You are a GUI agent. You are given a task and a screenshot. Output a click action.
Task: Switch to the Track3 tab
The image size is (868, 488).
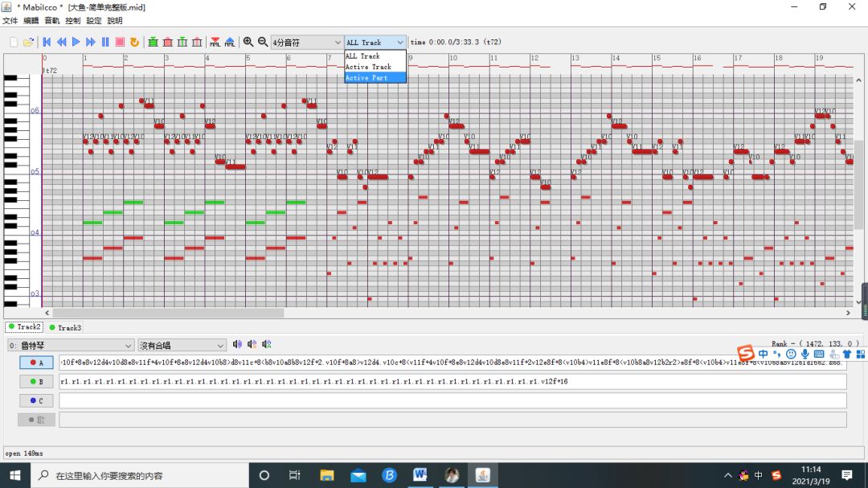click(65, 327)
